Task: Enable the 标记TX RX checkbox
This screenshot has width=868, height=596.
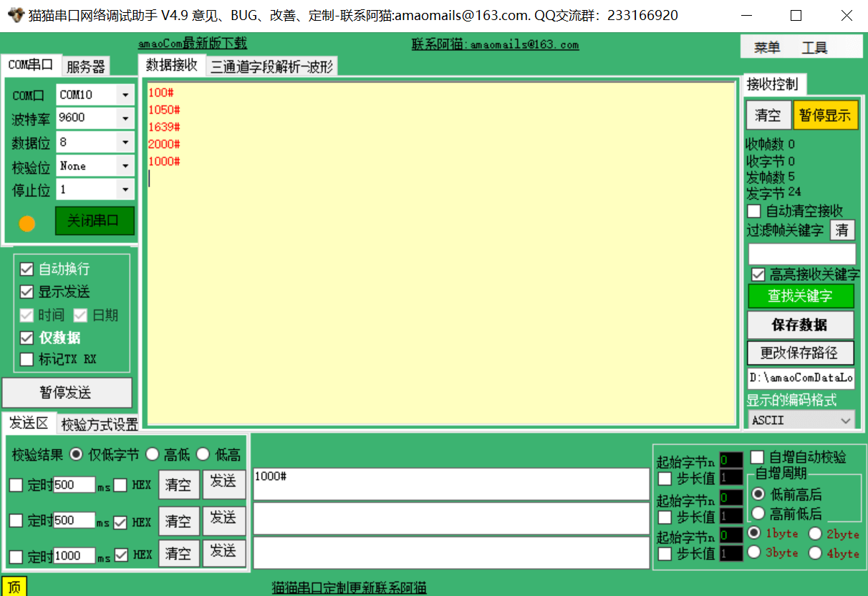Action: [x=26, y=360]
